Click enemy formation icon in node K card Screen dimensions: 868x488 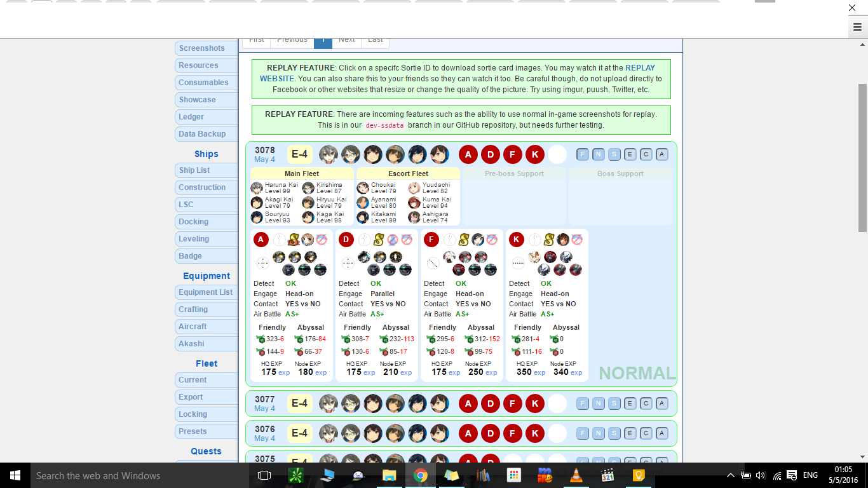tap(518, 262)
